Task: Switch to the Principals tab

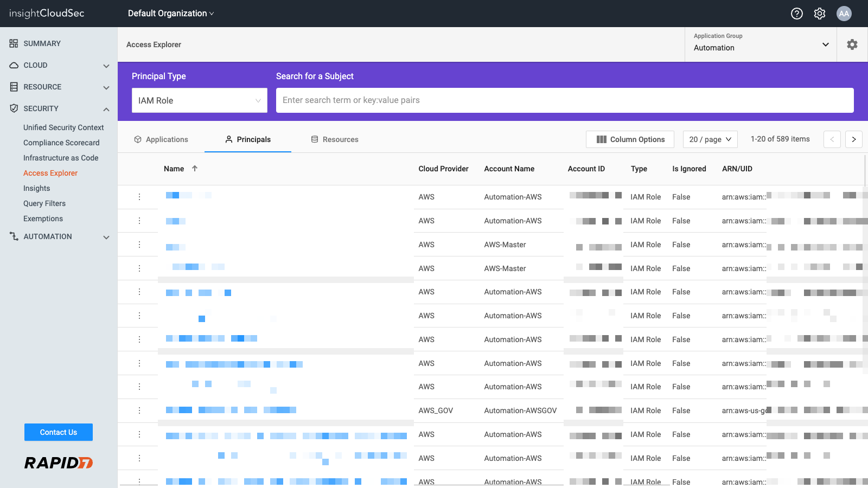Action: pos(248,139)
